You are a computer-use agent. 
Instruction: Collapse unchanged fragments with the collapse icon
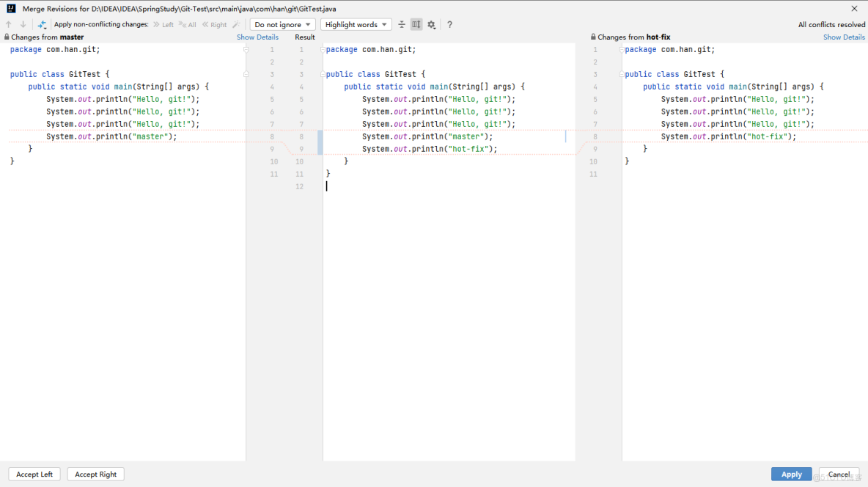pyautogui.click(x=401, y=24)
